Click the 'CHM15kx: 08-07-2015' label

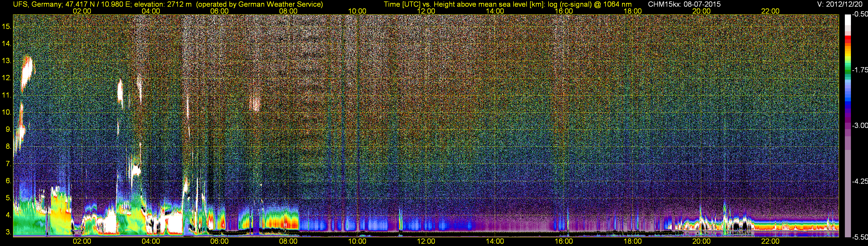(684, 4)
